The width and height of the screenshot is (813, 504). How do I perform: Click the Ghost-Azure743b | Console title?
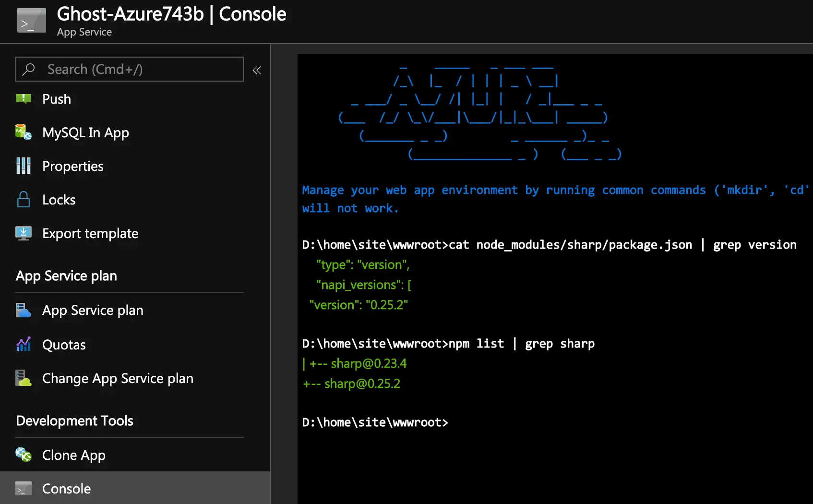[171, 14]
